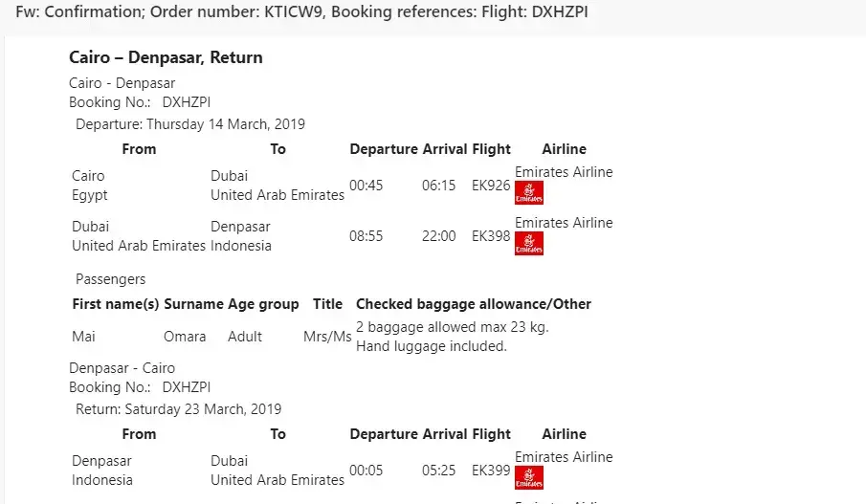Click the "Passengers" section label
Screen dimensions: 866x504
click(111, 279)
